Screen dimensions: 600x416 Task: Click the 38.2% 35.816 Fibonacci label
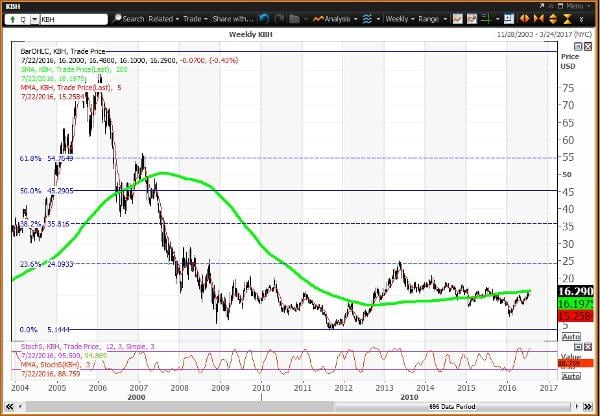pos(45,224)
